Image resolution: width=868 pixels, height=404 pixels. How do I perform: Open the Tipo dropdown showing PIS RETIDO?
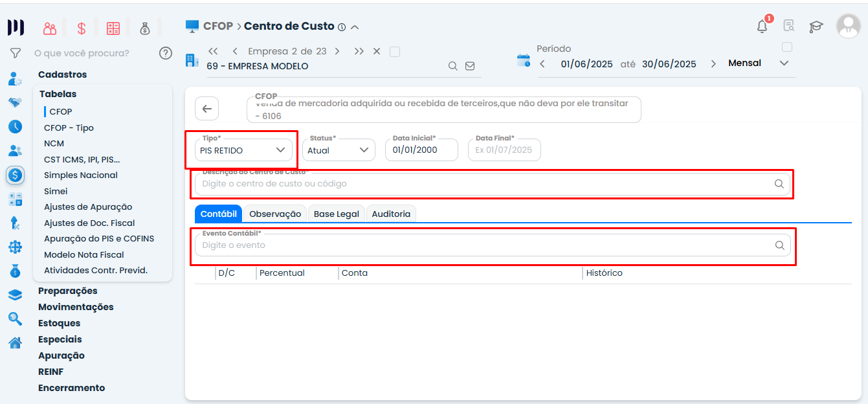coord(242,150)
